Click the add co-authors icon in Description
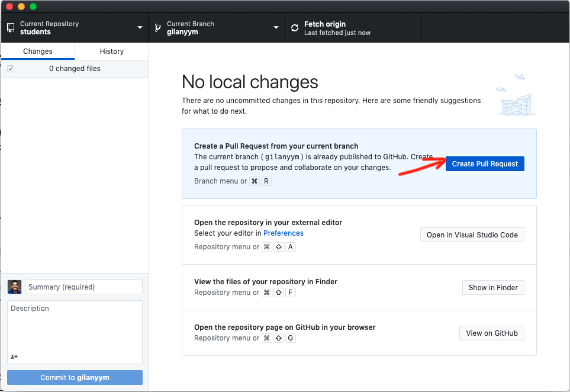 [14, 356]
